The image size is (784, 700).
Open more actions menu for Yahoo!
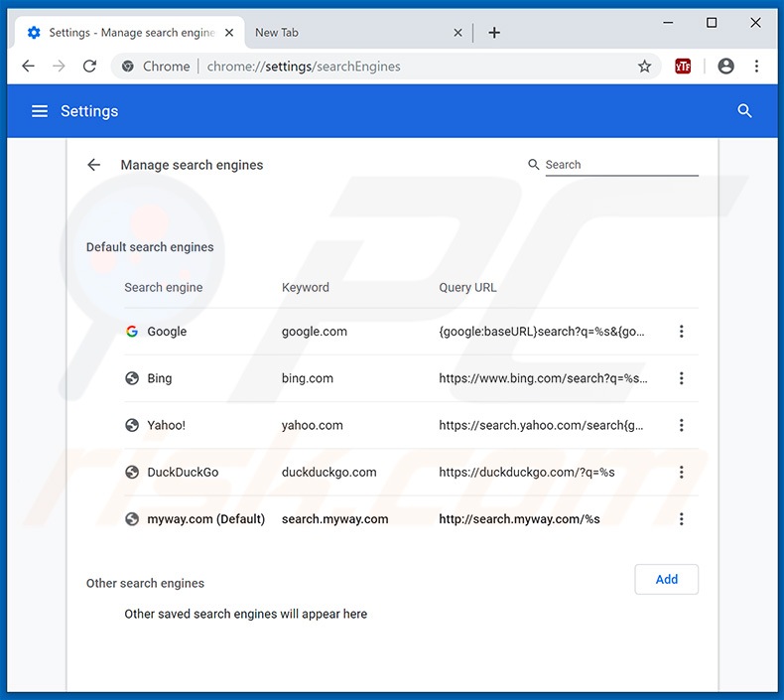681,425
